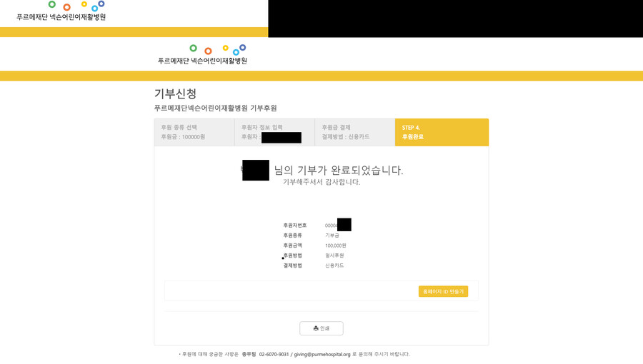Click the printer icon on the 인쇄 button
The width and height of the screenshot is (643, 364).
(x=316, y=328)
